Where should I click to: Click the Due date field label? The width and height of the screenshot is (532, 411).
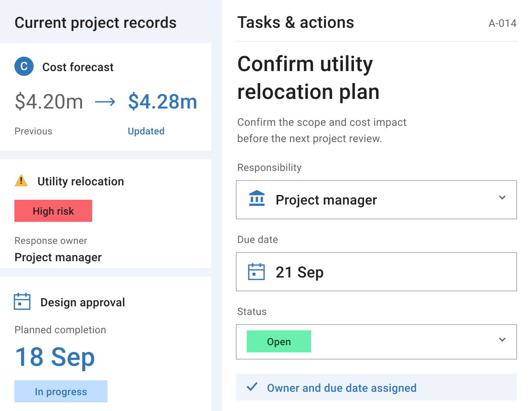coord(257,240)
